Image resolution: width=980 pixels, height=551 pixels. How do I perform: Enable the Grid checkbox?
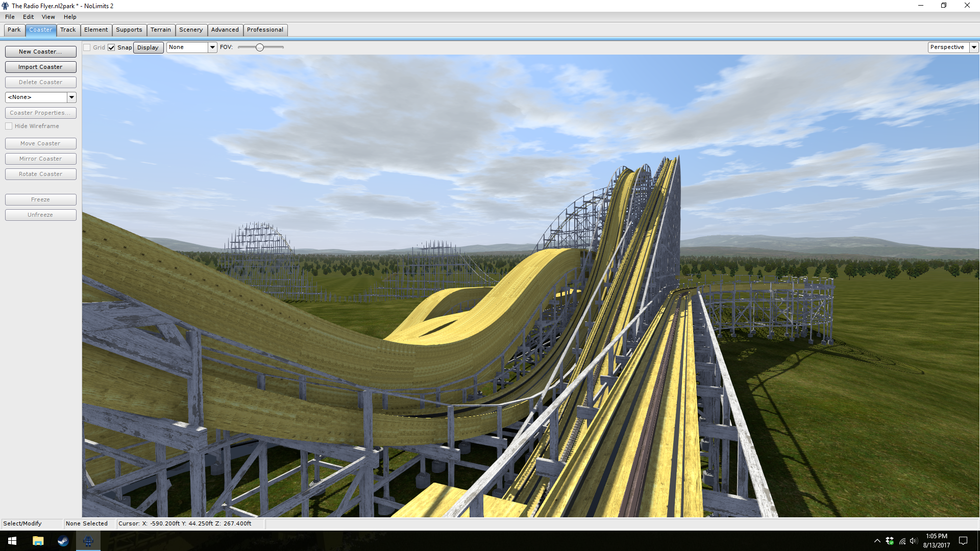(87, 47)
